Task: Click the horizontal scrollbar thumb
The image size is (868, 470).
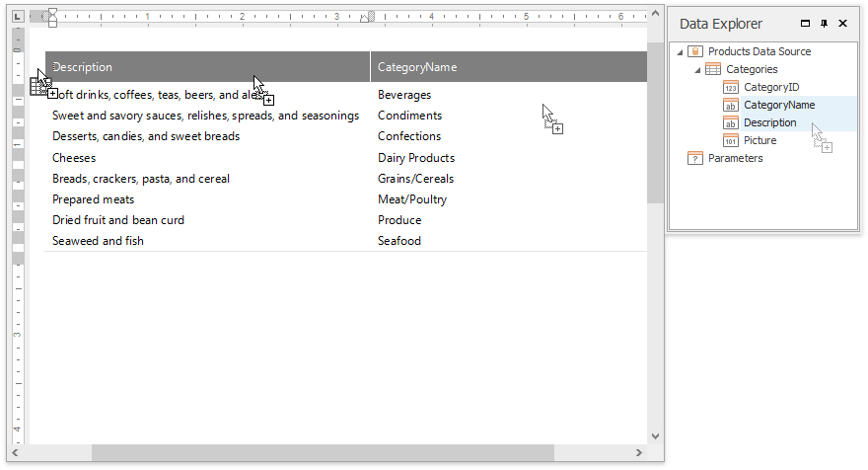Action: click(x=323, y=453)
